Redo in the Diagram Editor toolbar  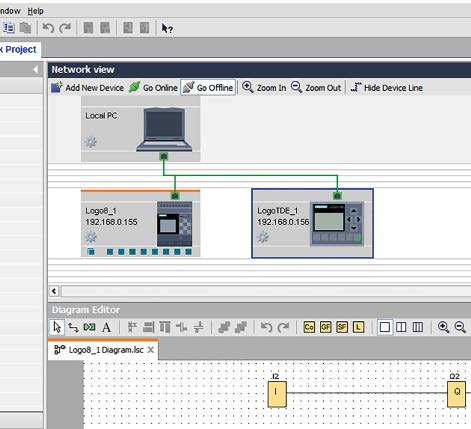(x=283, y=327)
